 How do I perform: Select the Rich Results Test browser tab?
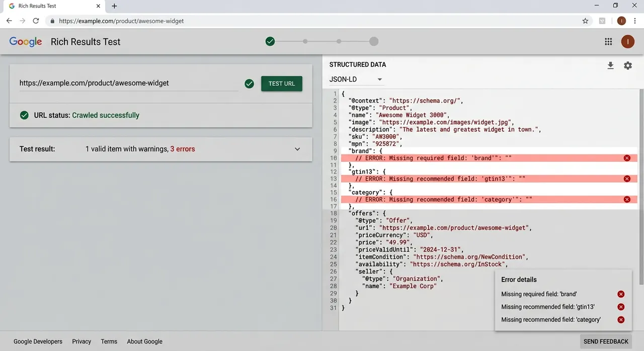point(55,6)
